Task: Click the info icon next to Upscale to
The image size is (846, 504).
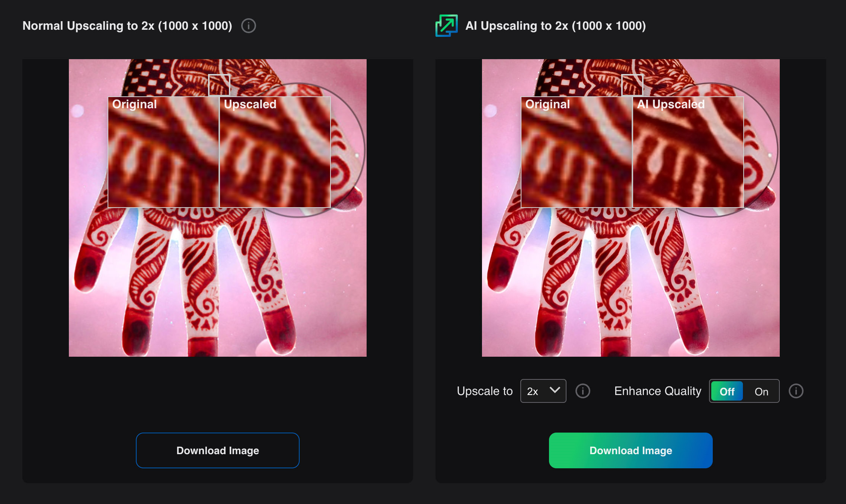Action: coord(582,391)
